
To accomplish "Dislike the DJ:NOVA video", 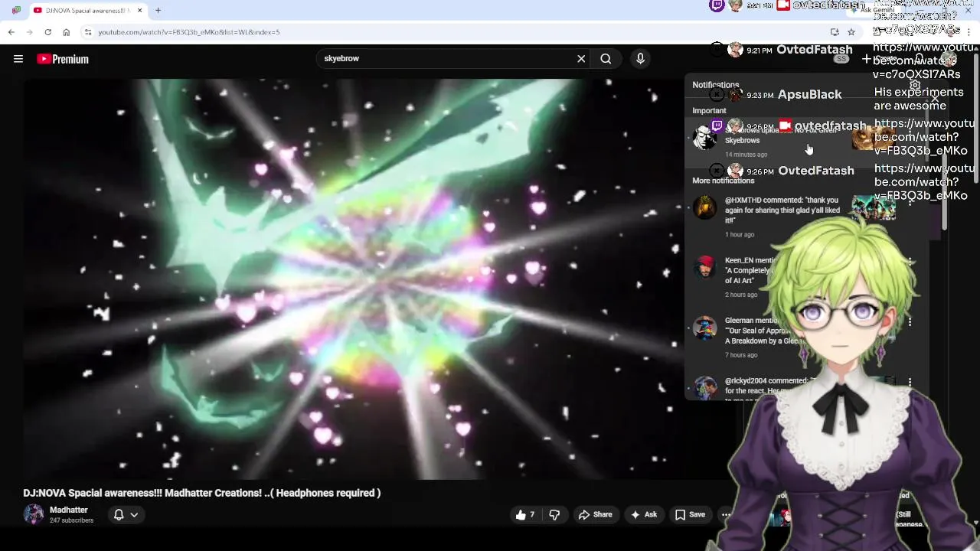I will pos(555,515).
